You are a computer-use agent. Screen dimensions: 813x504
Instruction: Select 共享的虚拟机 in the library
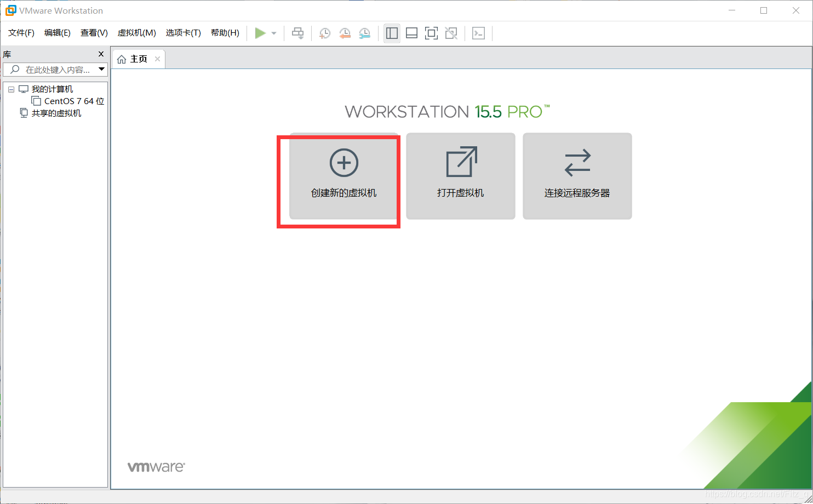tap(56, 113)
